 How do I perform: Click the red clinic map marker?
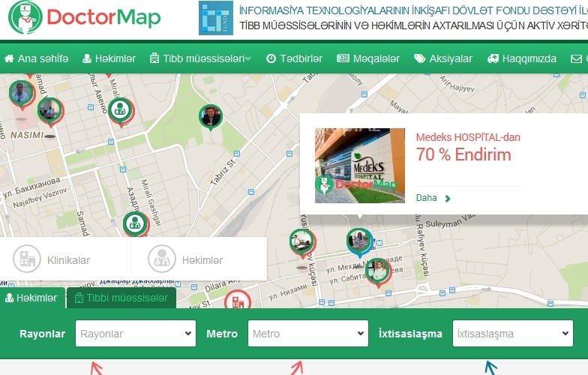tap(237, 301)
